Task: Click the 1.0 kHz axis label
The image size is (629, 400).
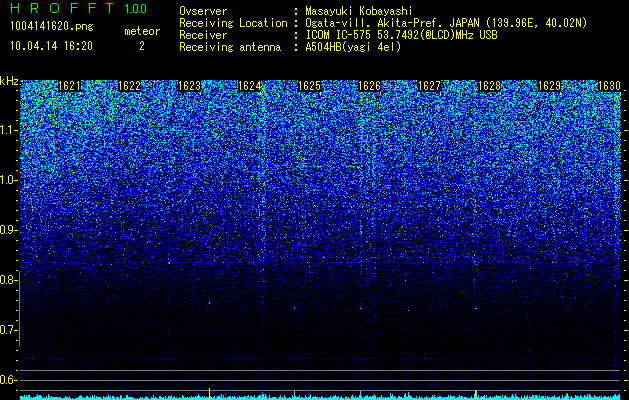Action: [x=9, y=180]
